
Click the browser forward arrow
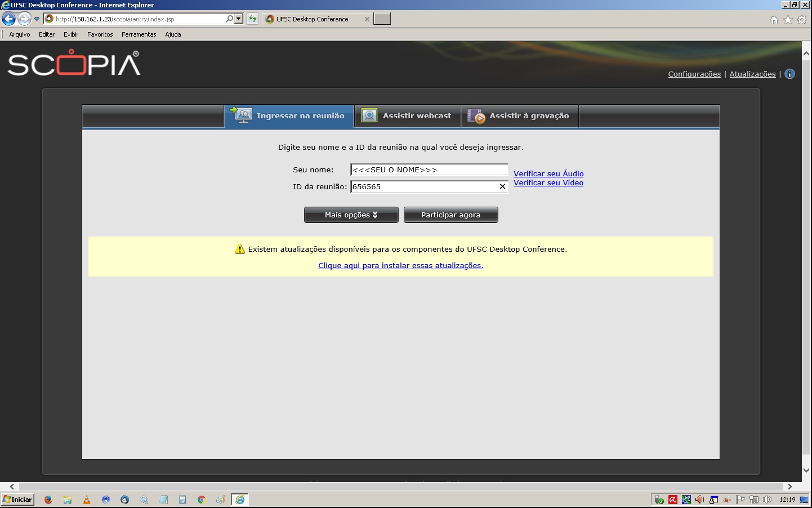24,19
